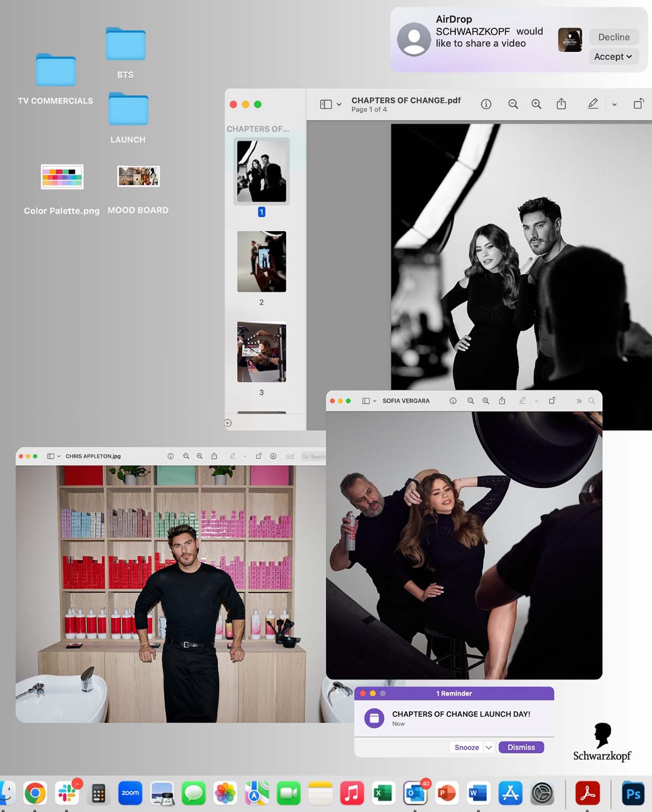This screenshot has width=652, height=812.
Task: Select the MOOD BOARD file
Action: [138, 176]
